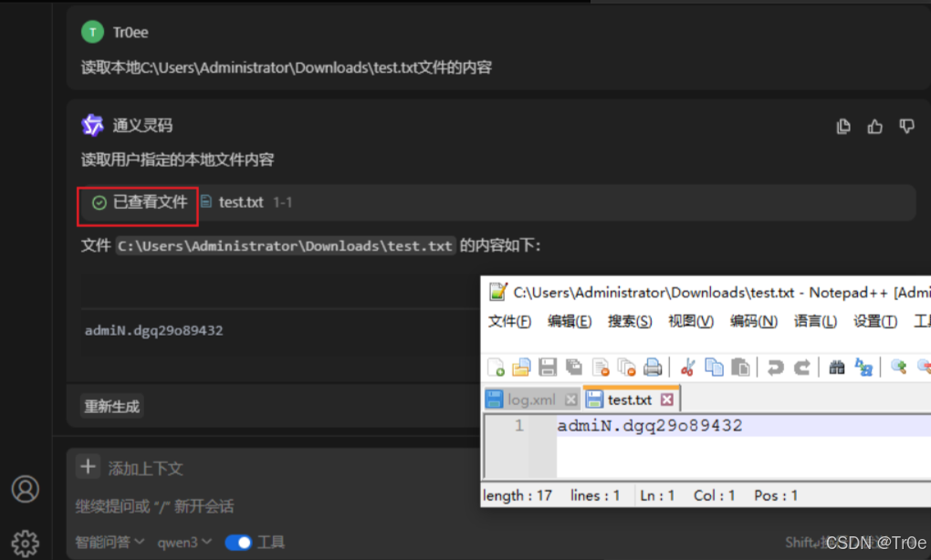Click the line number 1 in Notepad++ margin
This screenshot has width=931, height=560.
point(519,425)
